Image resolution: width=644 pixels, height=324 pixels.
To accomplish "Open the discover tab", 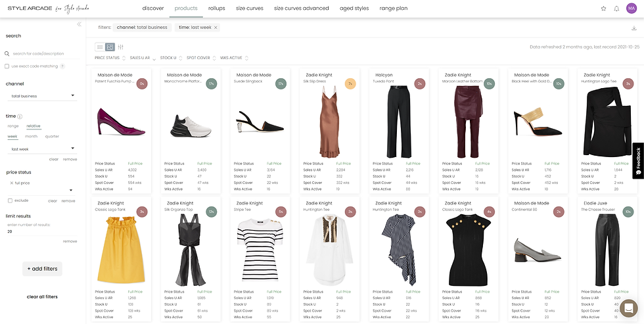I will click(x=153, y=8).
